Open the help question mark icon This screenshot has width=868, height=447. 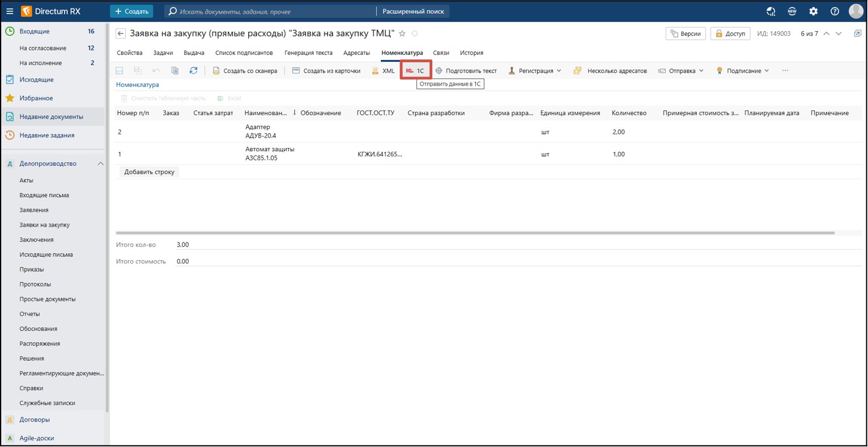[835, 11]
